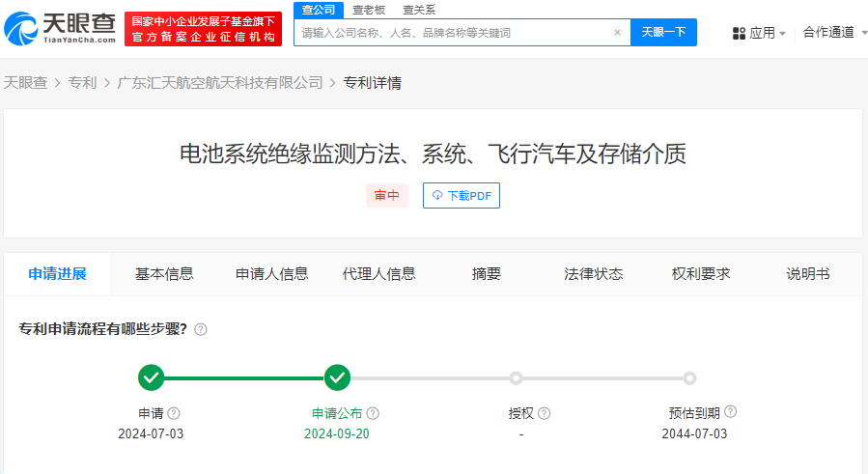Switch to the 查关系 search tab
The image size is (868, 474).
(x=418, y=10)
